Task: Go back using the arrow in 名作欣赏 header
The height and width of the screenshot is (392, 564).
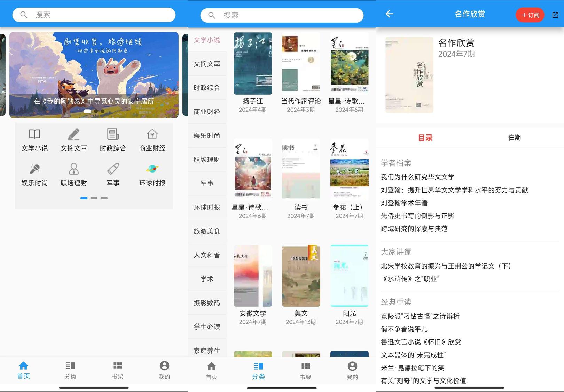Action: (390, 14)
